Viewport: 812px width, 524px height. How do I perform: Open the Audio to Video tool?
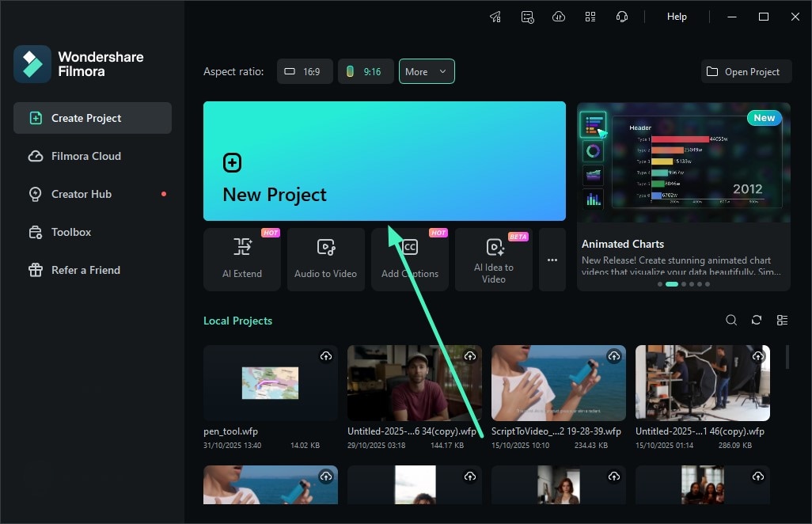326,259
